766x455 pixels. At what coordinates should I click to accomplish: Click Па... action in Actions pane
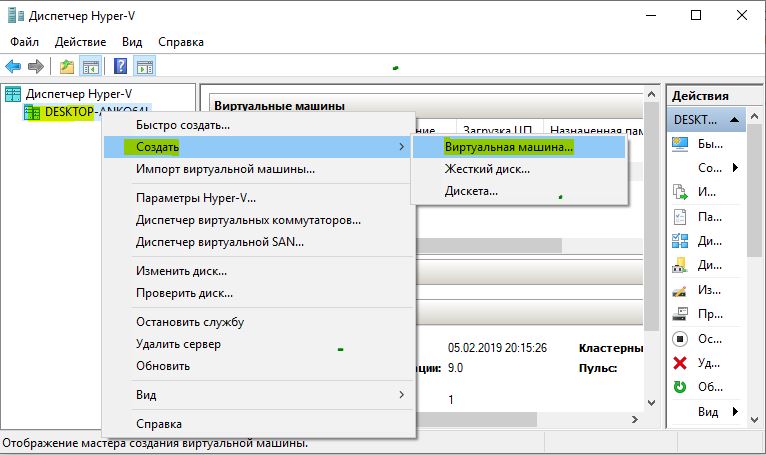pos(709,217)
